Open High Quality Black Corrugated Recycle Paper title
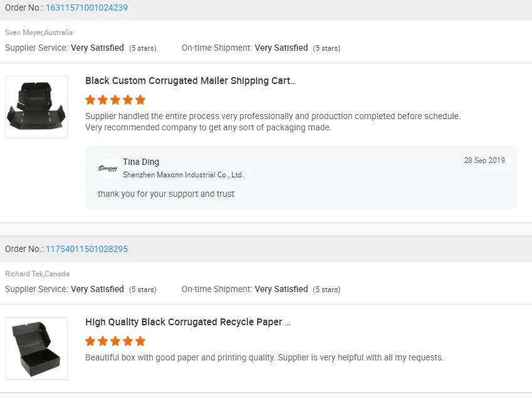 [188, 322]
